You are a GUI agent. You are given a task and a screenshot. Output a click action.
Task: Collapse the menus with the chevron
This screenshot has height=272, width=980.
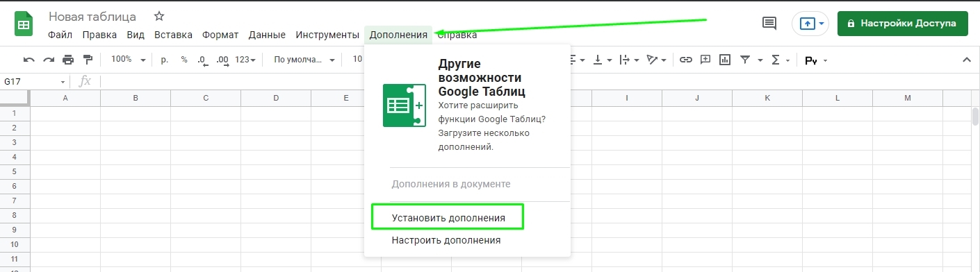pos(966,60)
